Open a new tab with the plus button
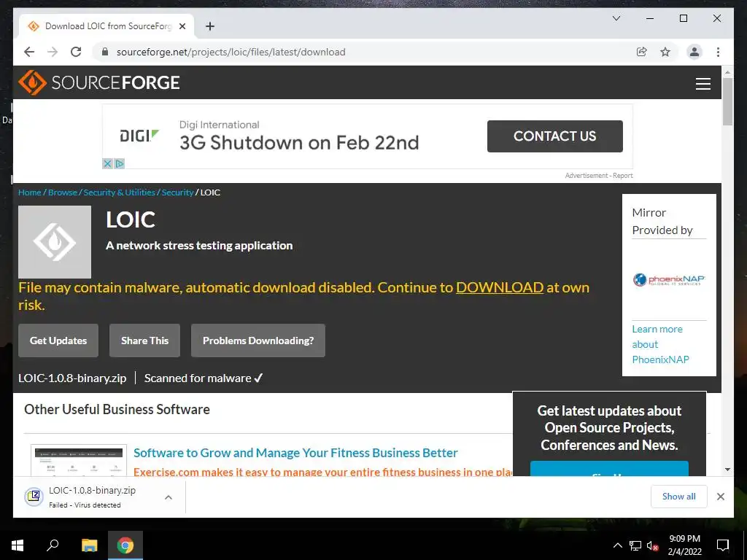Image resolution: width=747 pixels, height=560 pixels. click(210, 26)
